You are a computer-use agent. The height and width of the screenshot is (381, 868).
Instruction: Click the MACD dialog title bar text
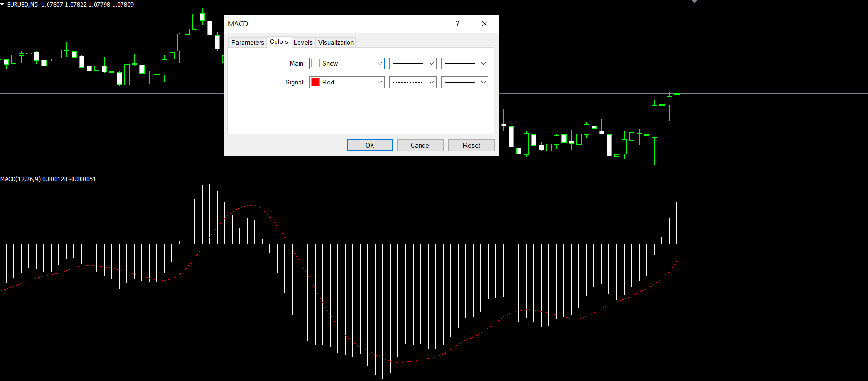coord(238,24)
